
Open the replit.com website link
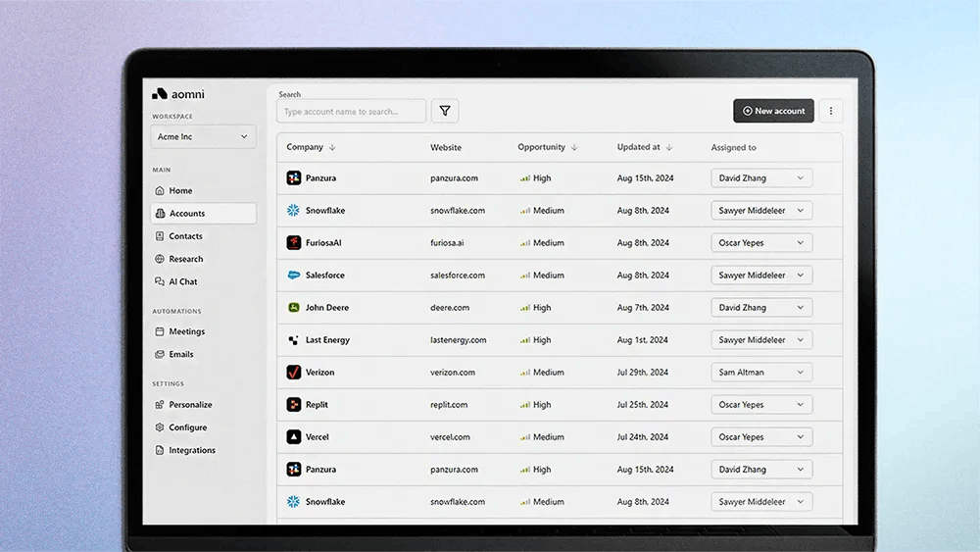449,405
